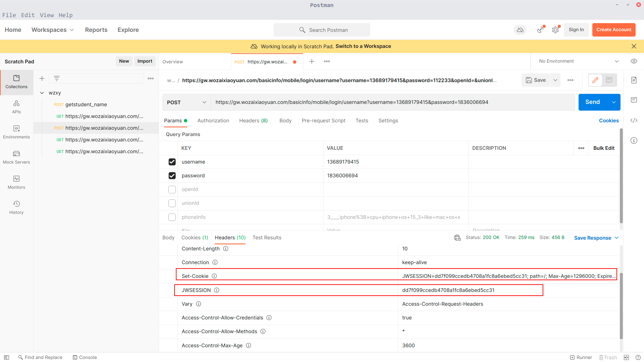Dismiss the Scratch Pad banner
Viewport: 644px width, 362px height.
pos(634,46)
